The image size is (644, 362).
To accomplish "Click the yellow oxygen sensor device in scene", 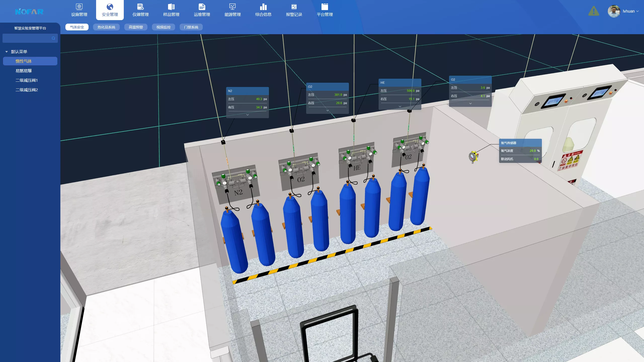I will pyautogui.click(x=473, y=157).
